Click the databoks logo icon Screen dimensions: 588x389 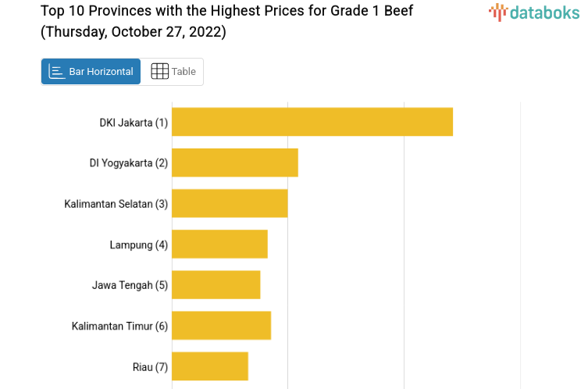498,12
